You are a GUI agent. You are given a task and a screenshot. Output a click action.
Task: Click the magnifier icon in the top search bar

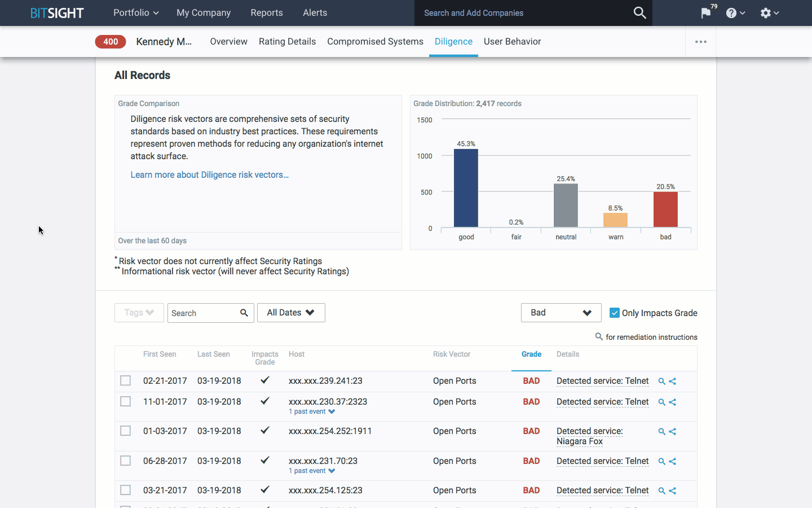coord(639,12)
